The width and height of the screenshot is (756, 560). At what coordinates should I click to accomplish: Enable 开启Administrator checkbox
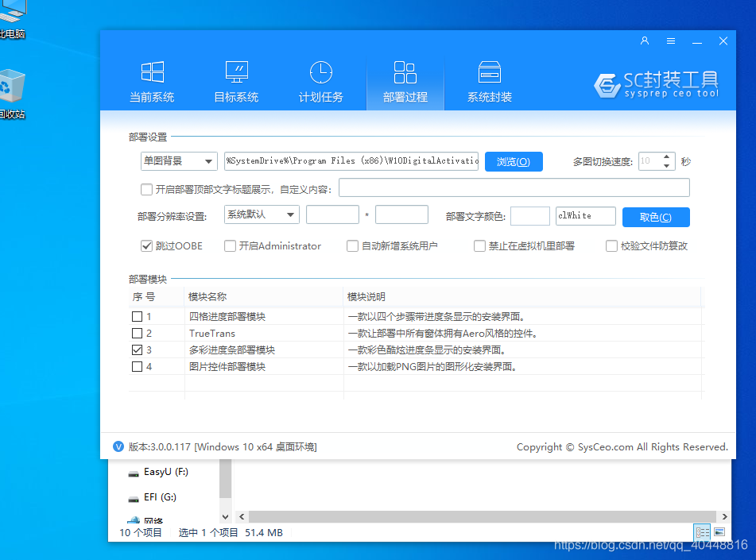click(x=230, y=245)
